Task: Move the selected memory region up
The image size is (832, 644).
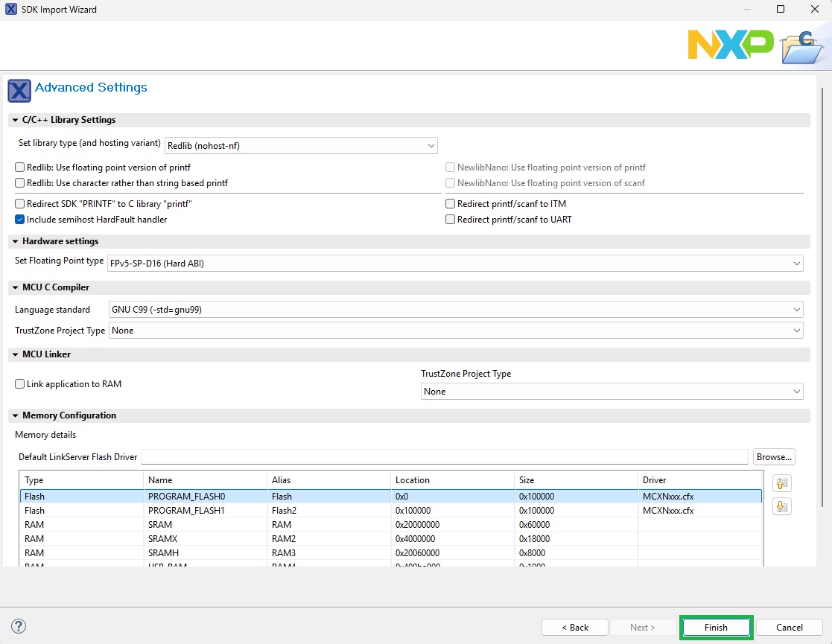Action: (781, 483)
